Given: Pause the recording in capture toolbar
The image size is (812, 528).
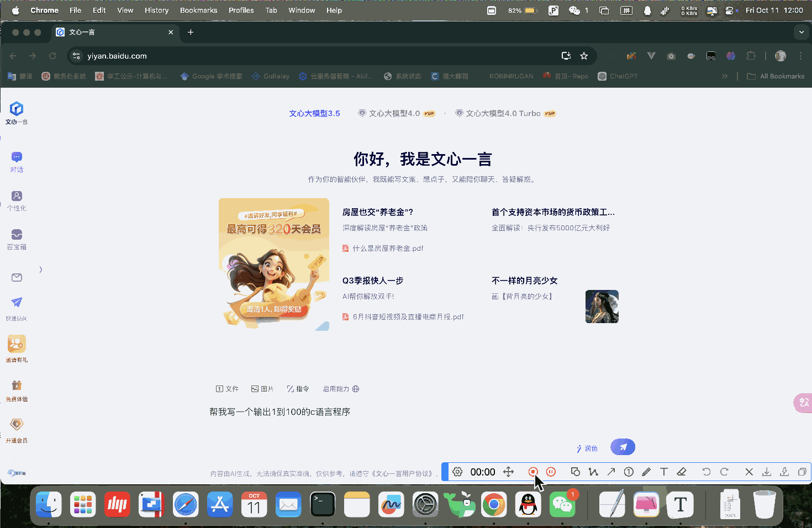Looking at the screenshot, I should (551, 472).
